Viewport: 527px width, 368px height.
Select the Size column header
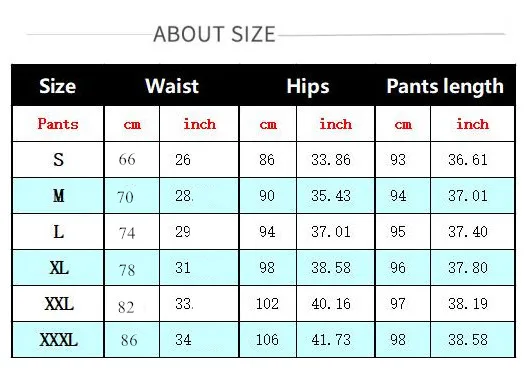[x=58, y=86]
